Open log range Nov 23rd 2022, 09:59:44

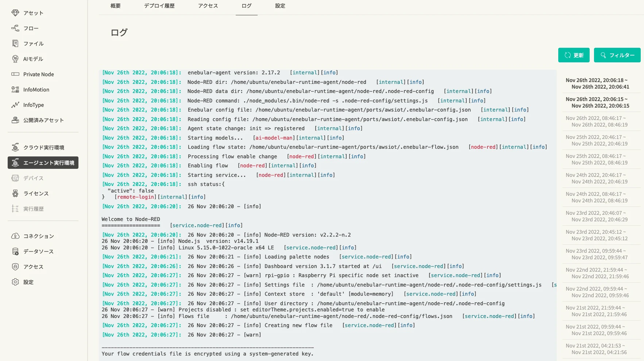(601, 254)
